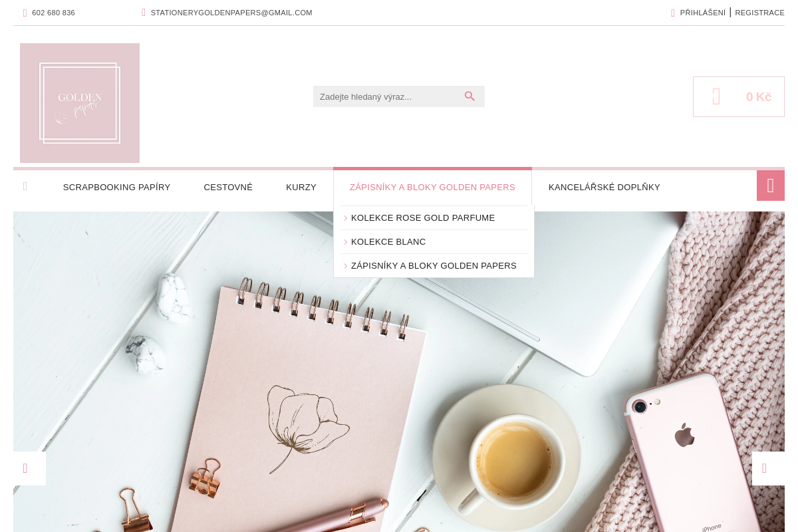Click the Přihlášení login link
Image resolution: width=798 pixels, height=532 pixels.
703,13
